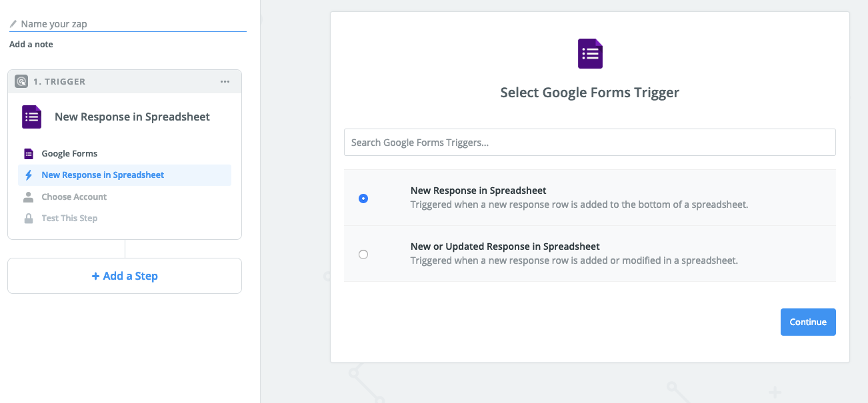Screen dimensions: 868x403
Task: Click the lightning bolt trigger icon
Action: [28, 175]
